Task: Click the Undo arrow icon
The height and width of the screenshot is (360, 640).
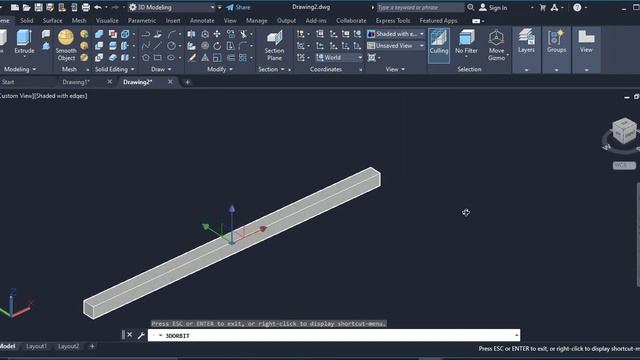Action: pos(98,7)
